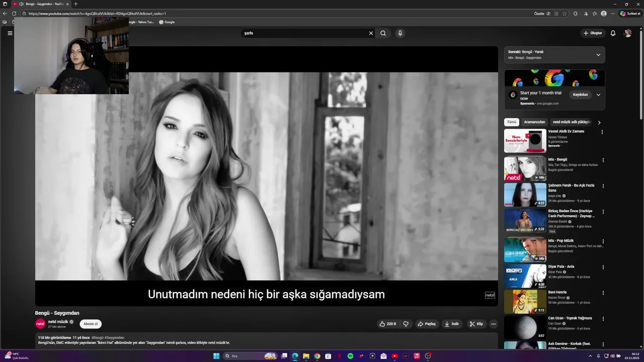Add page to favorites with star icon

[x=565, y=14]
